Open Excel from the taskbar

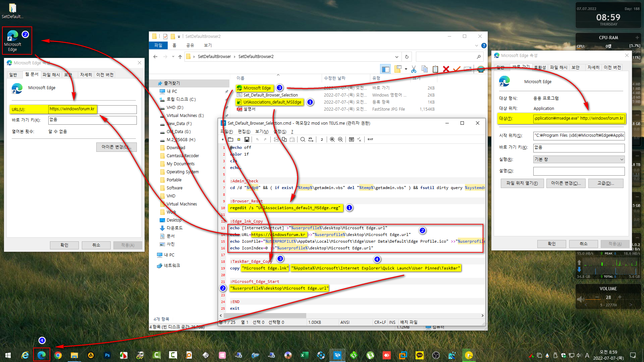tap(304, 355)
